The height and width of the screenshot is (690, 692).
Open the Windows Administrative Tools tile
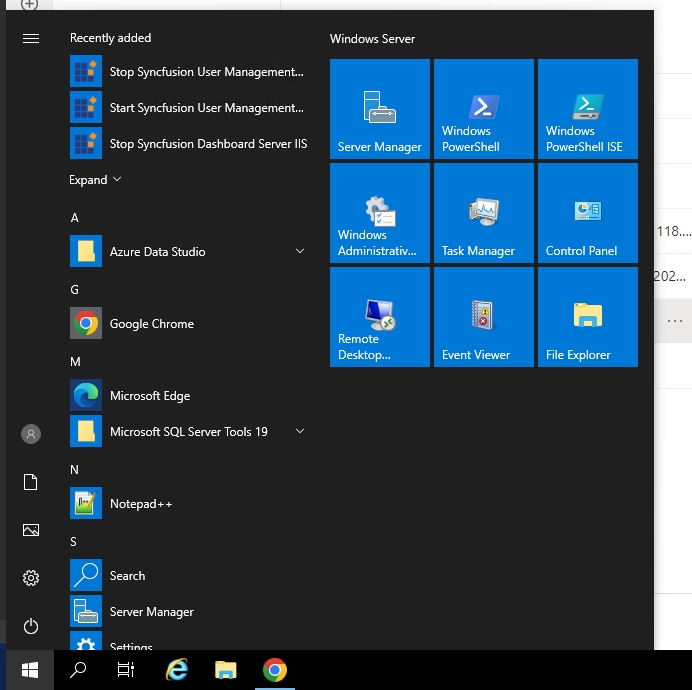[380, 213]
